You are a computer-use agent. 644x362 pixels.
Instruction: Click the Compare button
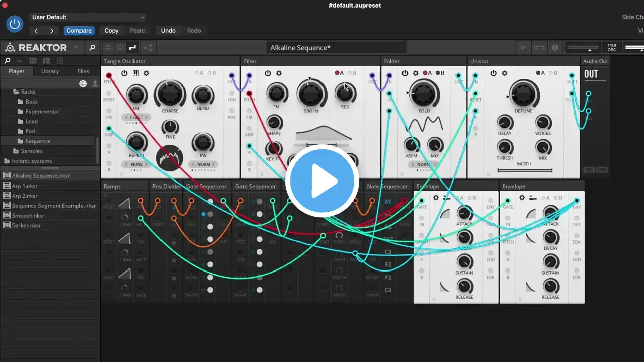(x=79, y=31)
